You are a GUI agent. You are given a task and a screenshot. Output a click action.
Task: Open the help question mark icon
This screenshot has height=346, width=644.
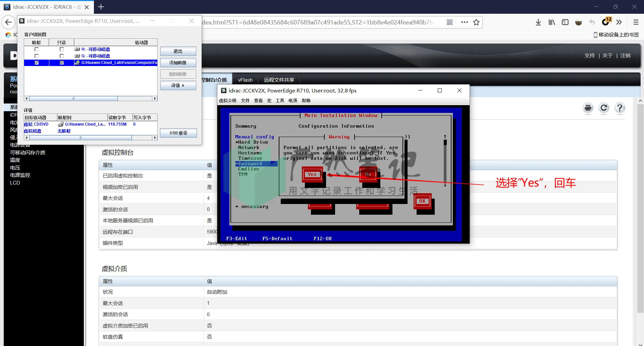coord(620,108)
